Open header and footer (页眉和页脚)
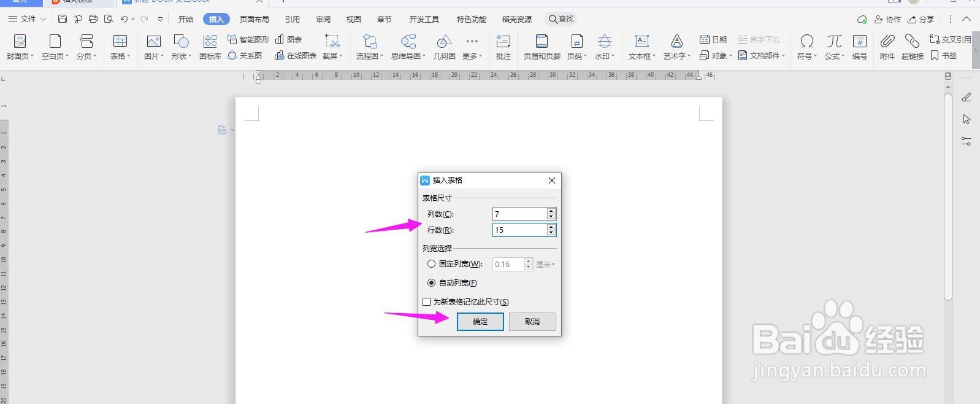The image size is (980, 404). [x=542, y=47]
